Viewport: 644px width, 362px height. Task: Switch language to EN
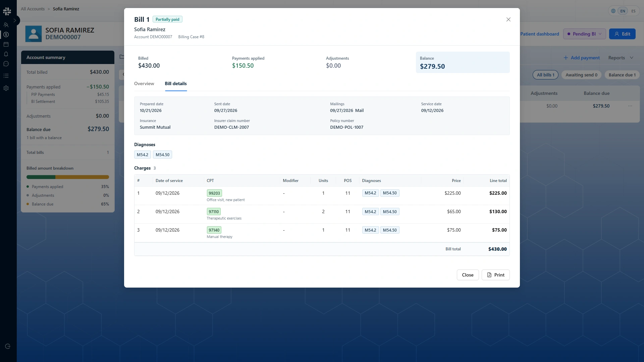click(x=623, y=11)
